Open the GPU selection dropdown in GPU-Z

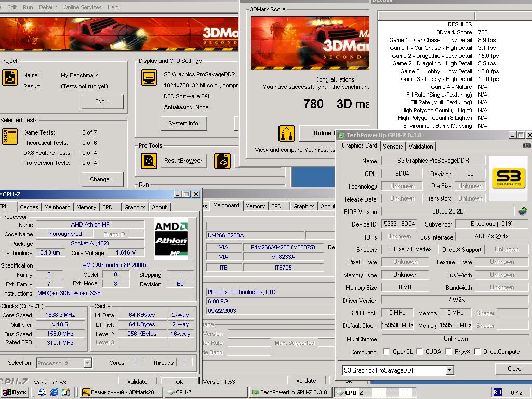(x=449, y=370)
